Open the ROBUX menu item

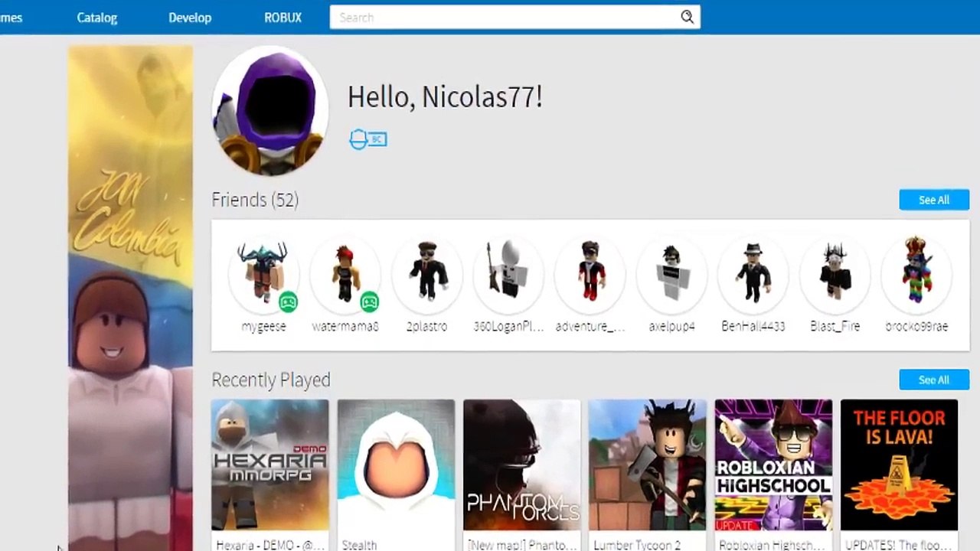283,18
